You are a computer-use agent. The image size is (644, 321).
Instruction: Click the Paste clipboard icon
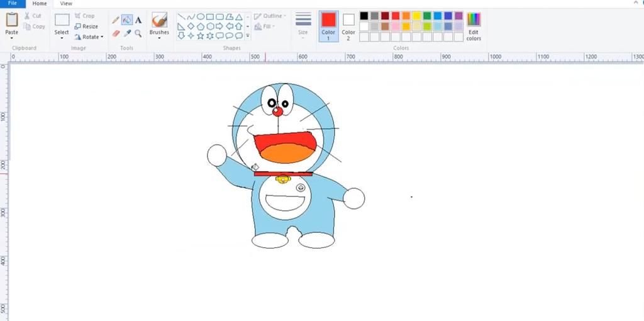coord(11,20)
